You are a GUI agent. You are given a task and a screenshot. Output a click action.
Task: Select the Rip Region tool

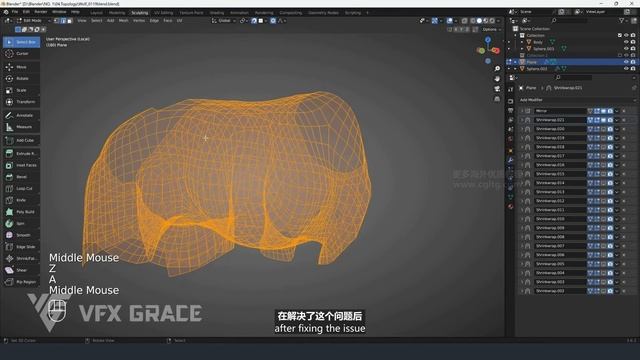coord(22,282)
